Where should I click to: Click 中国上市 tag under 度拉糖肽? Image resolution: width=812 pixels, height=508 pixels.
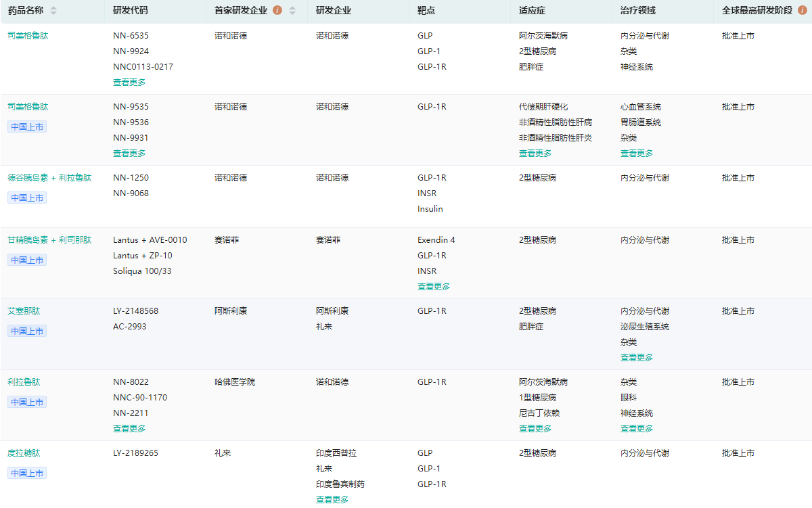point(27,473)
